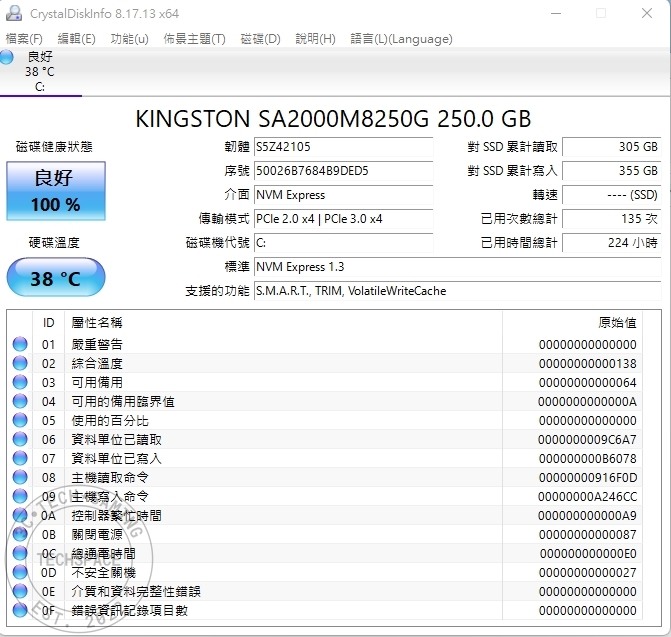671x637 pixels.
Task: Select the 使用的百分比 attribute name
Action: 110,421
